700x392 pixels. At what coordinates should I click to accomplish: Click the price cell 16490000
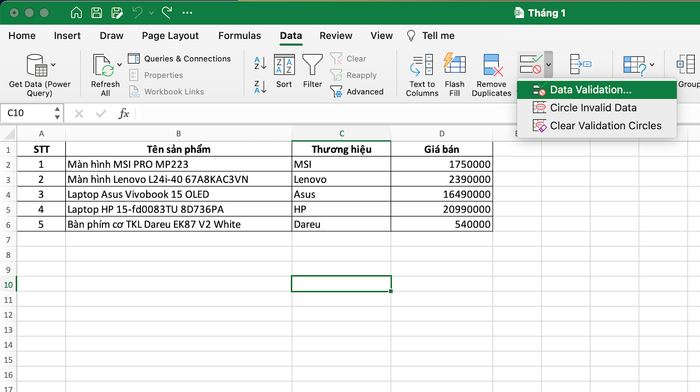(x=442, y=194)
